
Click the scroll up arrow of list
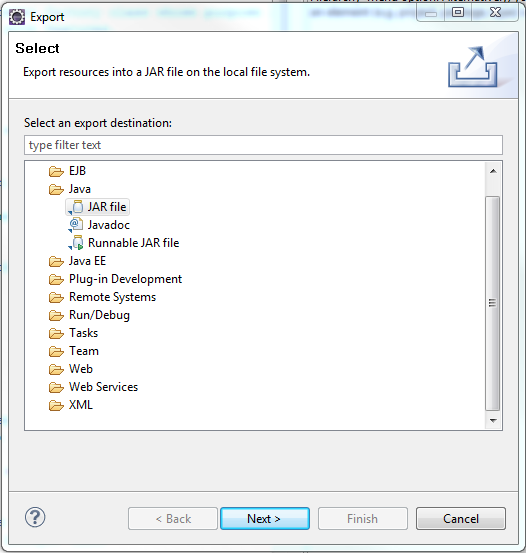[x=493, y=171]
